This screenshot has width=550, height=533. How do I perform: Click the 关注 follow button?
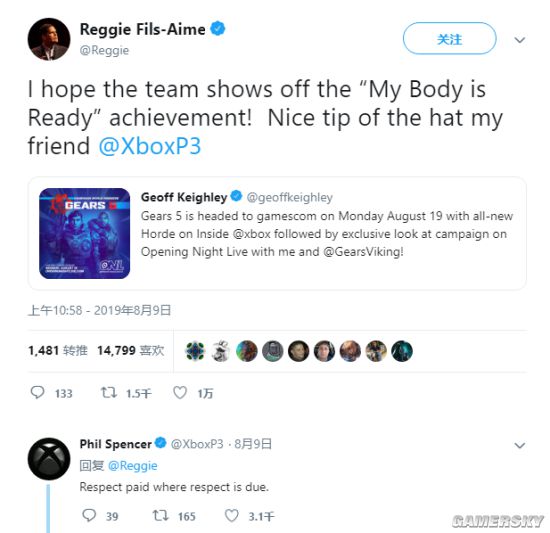pyautogui.click(x=449, y=38)
